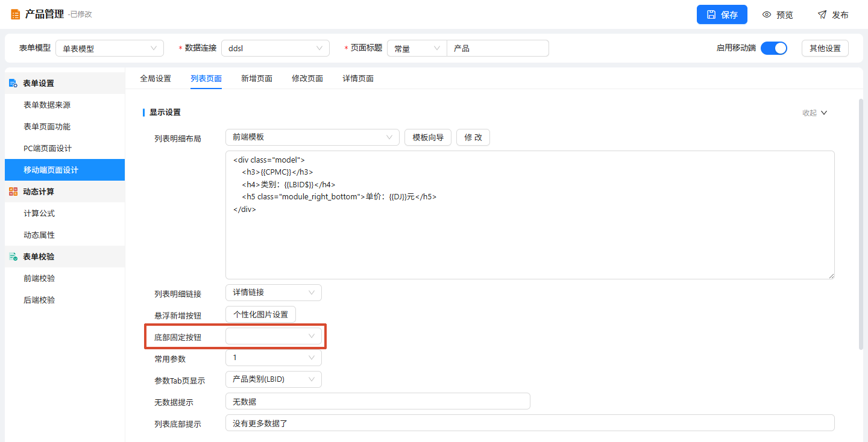Click the 发布 button

pos(833,14)
